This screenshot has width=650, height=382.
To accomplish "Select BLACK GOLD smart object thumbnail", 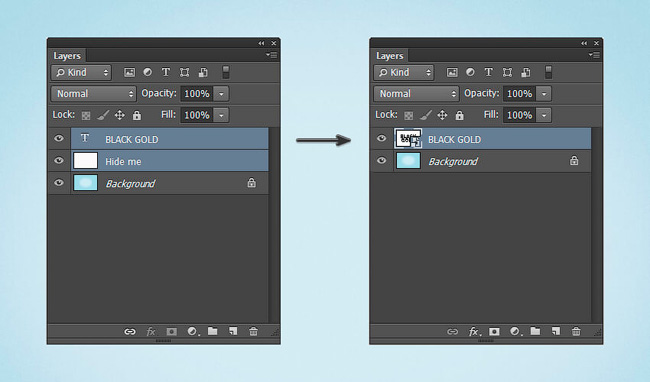I will 408,138.
